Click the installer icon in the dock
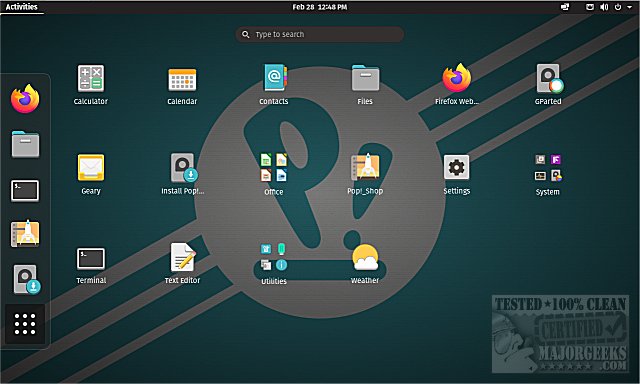 pyautogui.click(x=27, y=280)
